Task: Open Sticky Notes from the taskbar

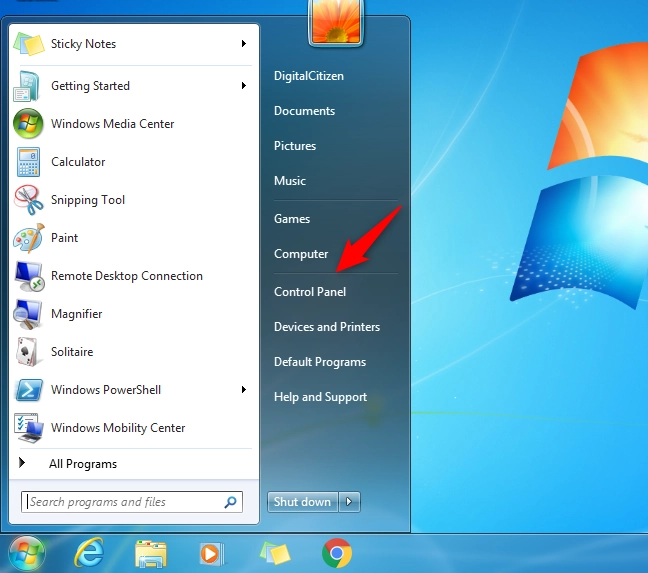Action: [275, 553]
